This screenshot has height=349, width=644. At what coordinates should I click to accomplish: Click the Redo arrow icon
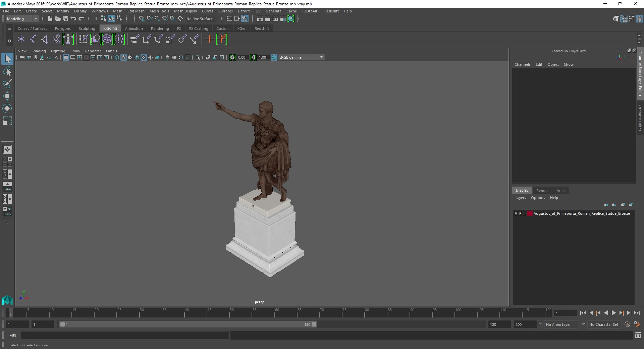point(81,19)
